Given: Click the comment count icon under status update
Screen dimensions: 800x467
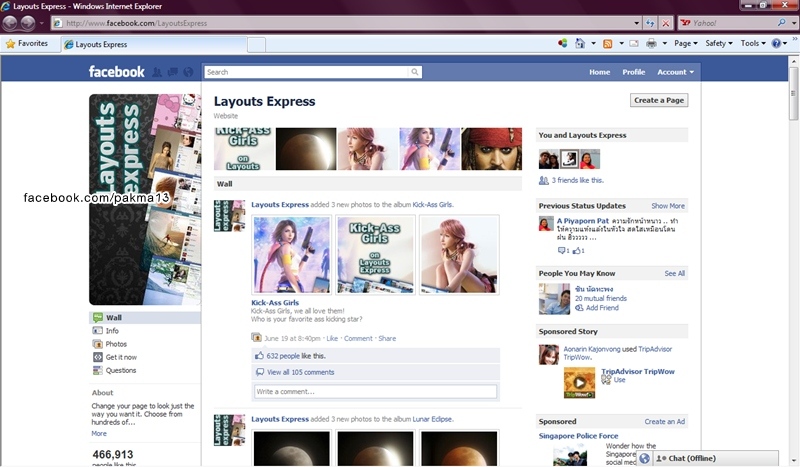Looking at the screenshot, I should coord(561,251).
